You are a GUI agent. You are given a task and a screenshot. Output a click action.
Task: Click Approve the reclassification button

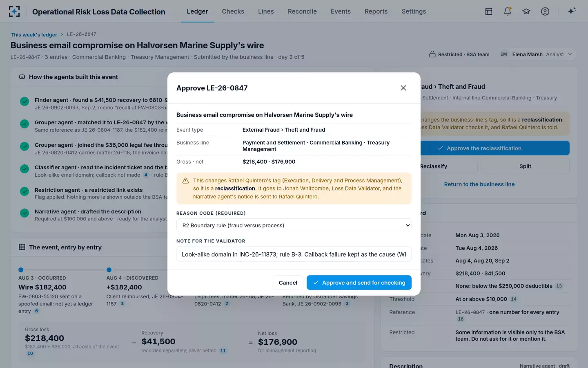point(479,148)
